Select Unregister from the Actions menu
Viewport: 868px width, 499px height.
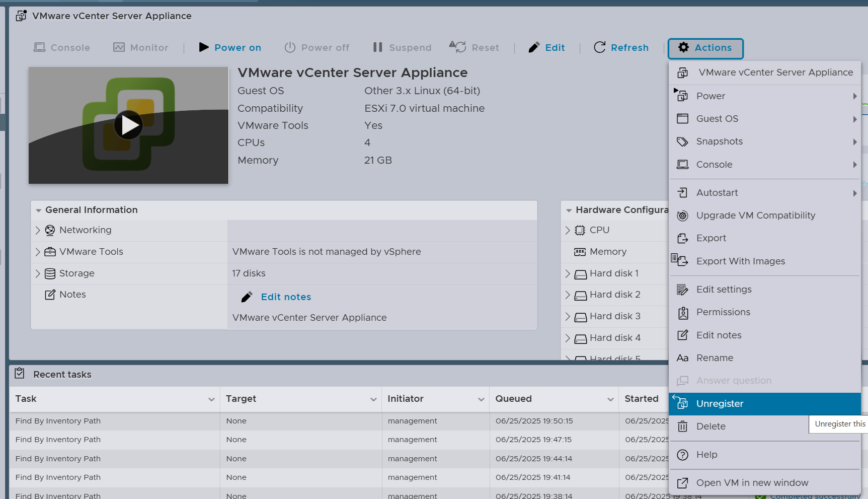[720, 404]
